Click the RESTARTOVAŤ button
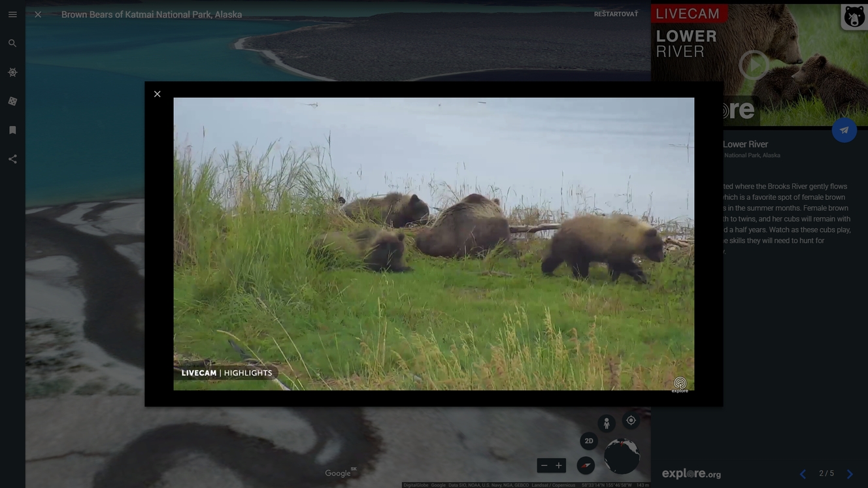868x488 pixels. (616, 14)
